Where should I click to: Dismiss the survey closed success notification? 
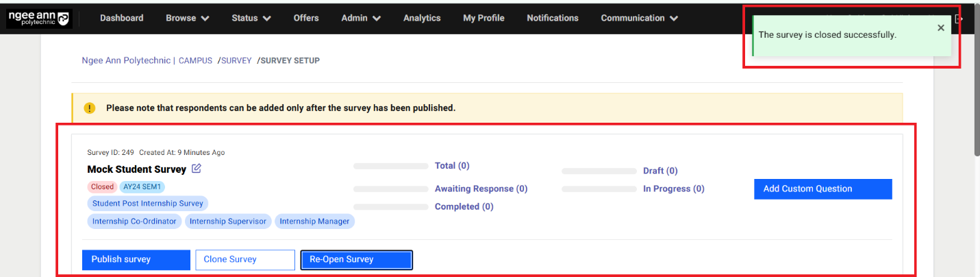(940, 28)
